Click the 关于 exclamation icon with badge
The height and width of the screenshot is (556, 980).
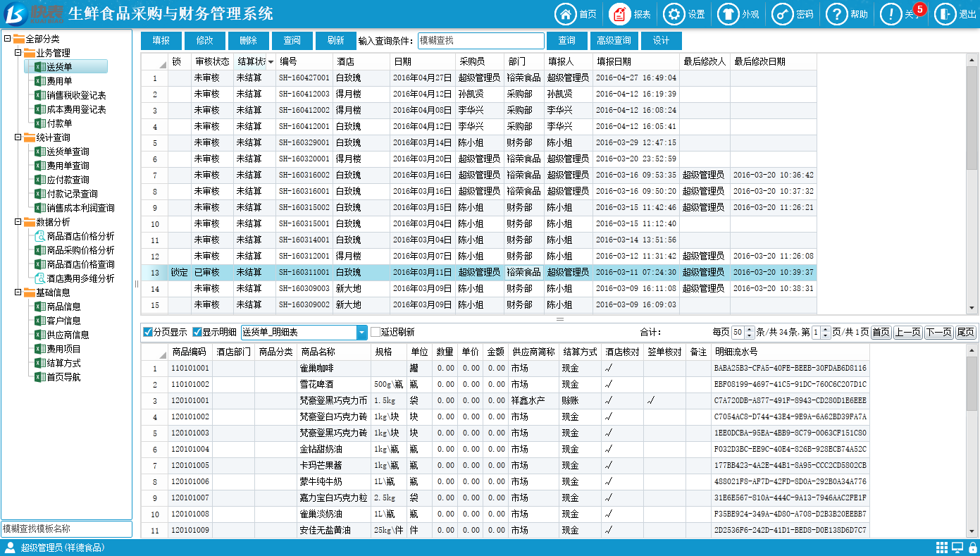(x=891, y=14)
